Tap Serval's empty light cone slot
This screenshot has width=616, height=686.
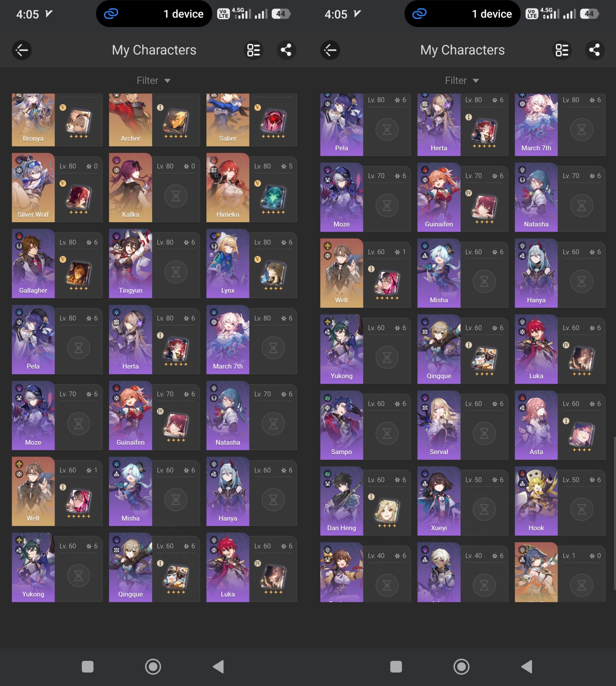(484, 433)
